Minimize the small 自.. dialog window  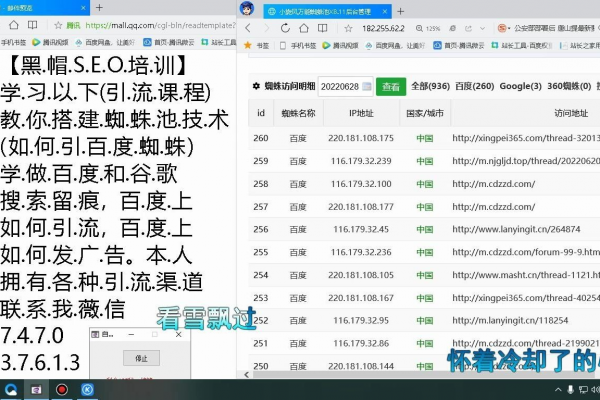pos(131,335)
